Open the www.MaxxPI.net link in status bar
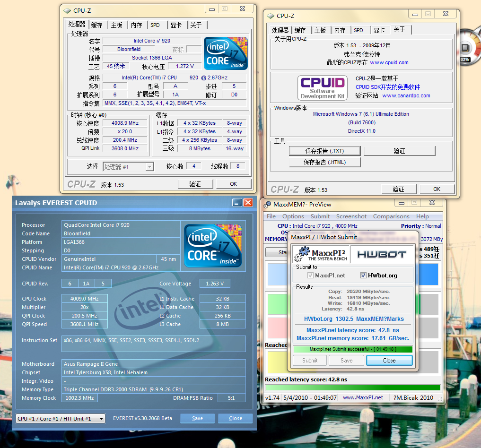The height and width of the screenshot is (448, 481). [363, 397]
